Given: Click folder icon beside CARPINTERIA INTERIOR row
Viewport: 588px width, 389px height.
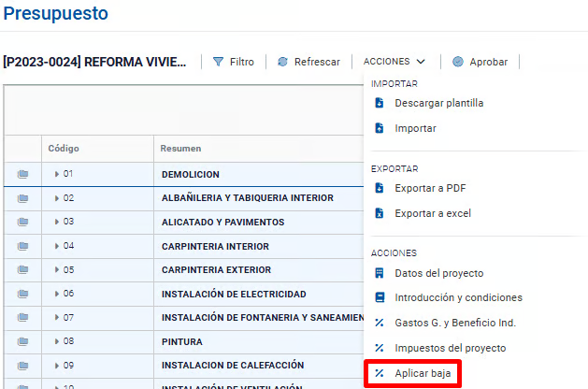Looking at the screenshot, I should pos(22,246).
